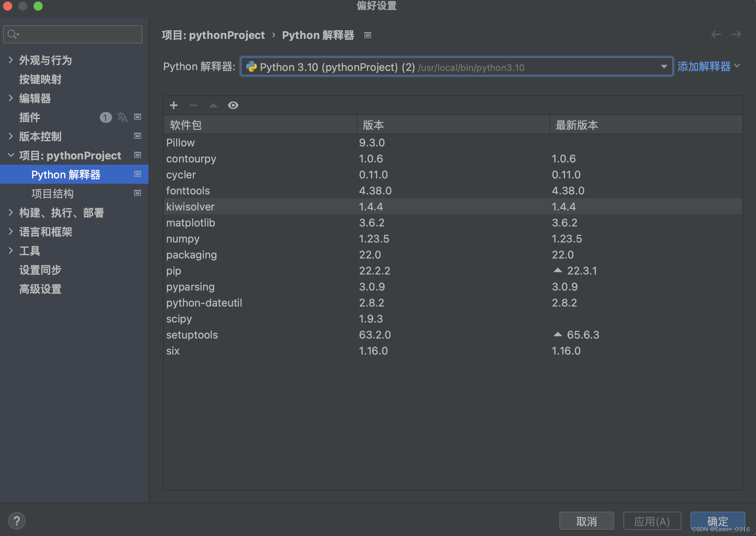The image size is (756, 536).
Task: Collapse the 项目: pythonProject section
Action: pyautogui.click(x=11, y=155)
